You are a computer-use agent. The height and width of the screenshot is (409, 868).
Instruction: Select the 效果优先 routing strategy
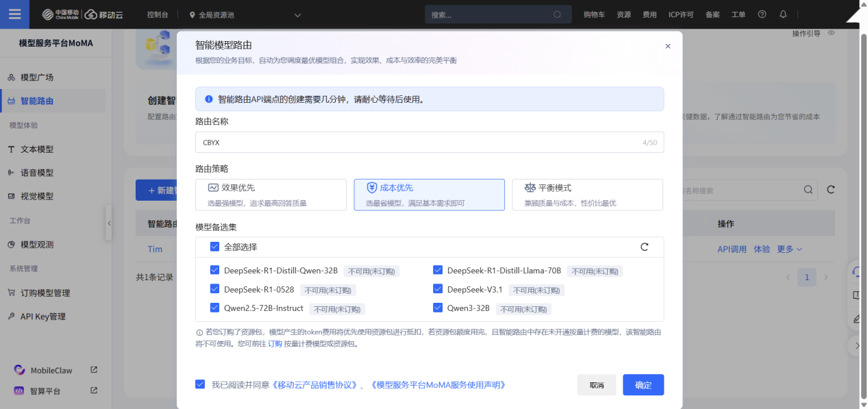271,195
